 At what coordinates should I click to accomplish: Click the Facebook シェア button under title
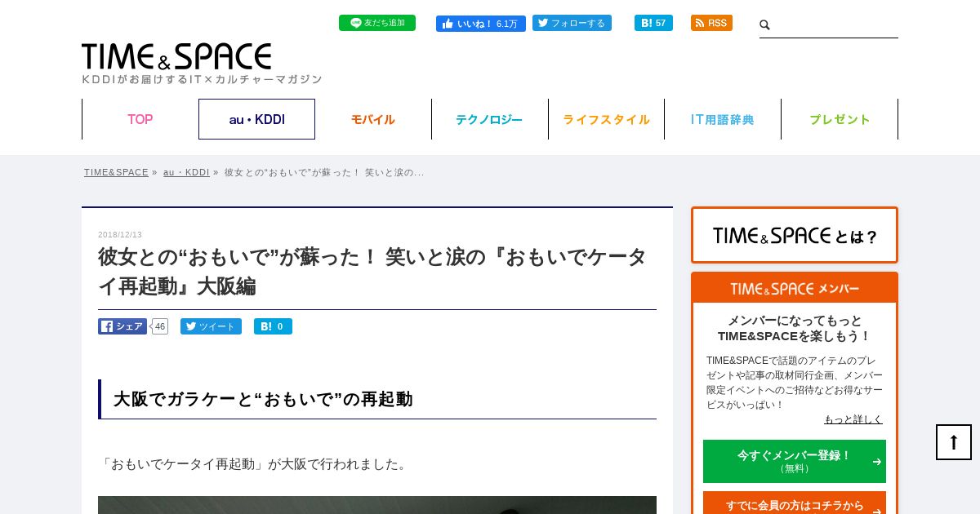122,326
